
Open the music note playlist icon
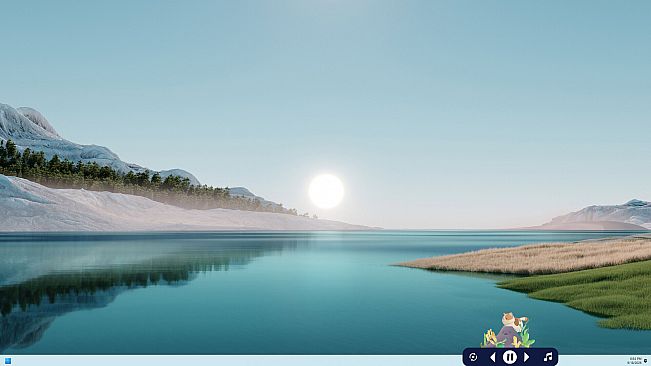(548, 357)
